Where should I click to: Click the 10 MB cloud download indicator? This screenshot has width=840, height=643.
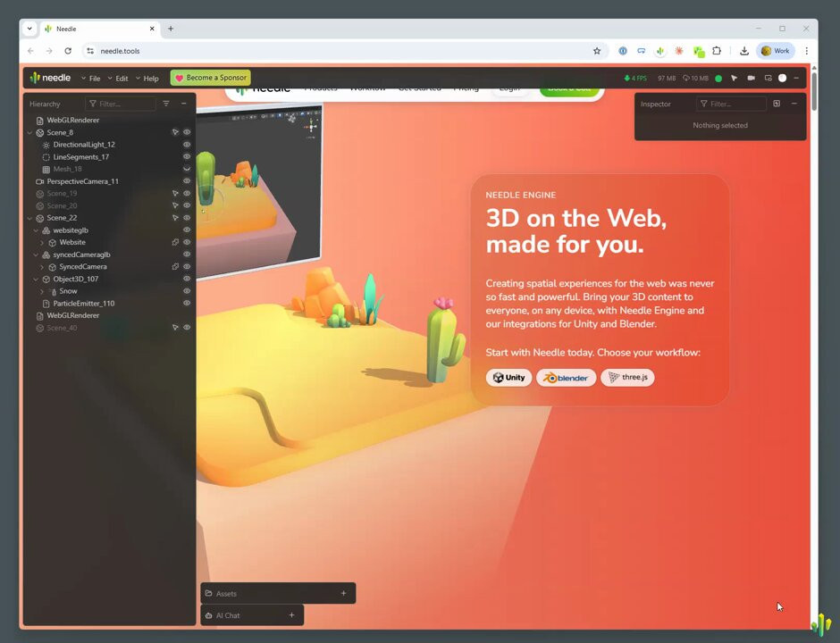pyautogui.click(x=695, y=79)
